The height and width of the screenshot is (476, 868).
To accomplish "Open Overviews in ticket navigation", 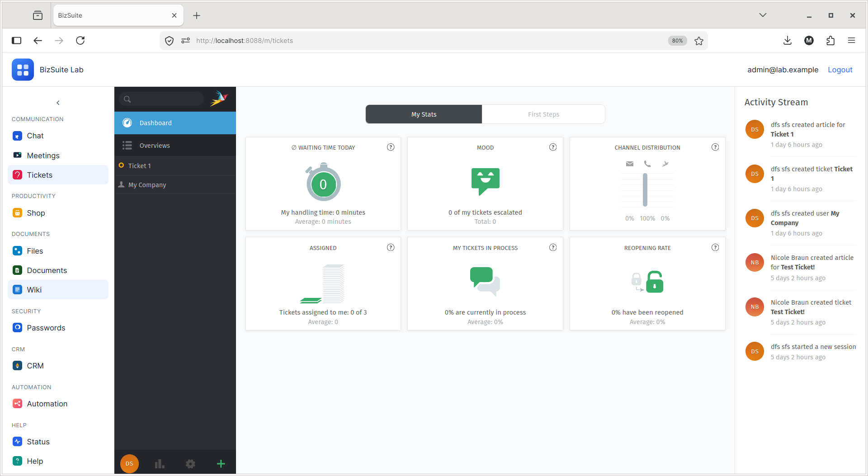I will tap(175, 146).
